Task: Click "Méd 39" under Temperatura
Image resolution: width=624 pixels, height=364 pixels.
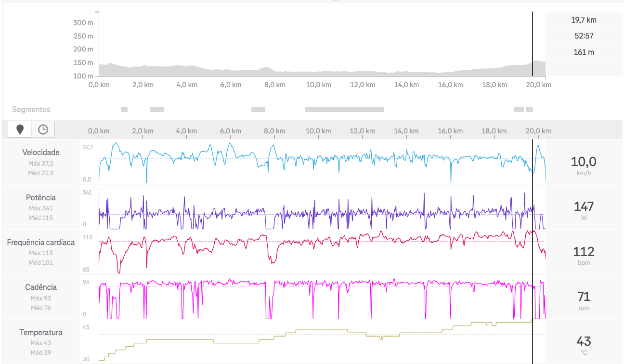Action: (x=41, y=352)
